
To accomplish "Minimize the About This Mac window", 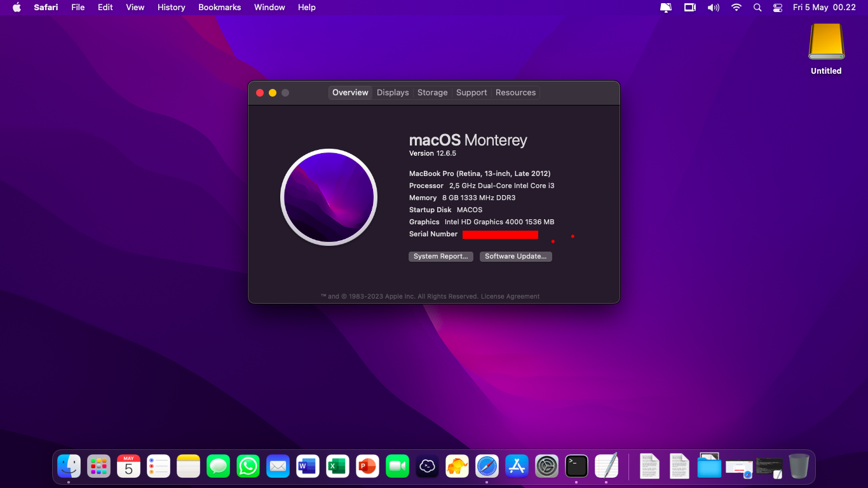I will pyautogui.click(x=273, y=93).
